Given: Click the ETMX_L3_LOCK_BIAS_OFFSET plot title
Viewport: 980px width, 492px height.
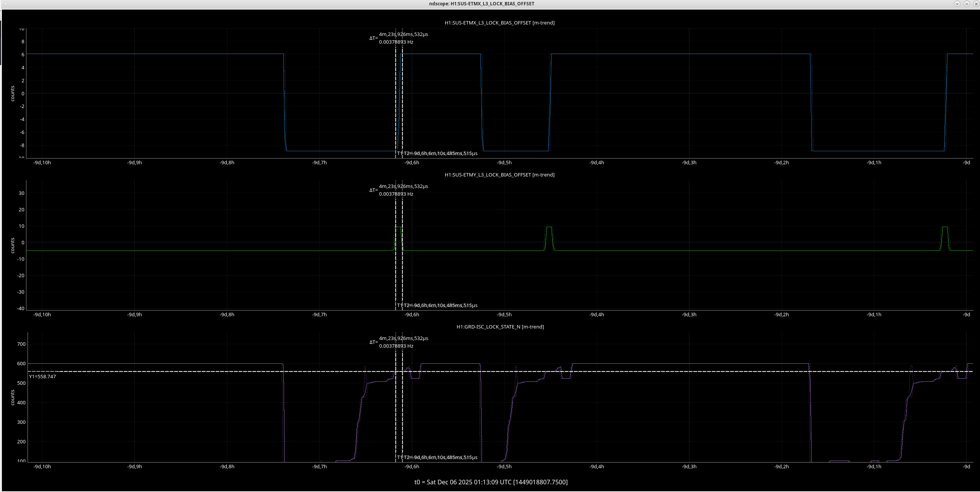Looking at the screenshot, I should click(x=499, y=23).
